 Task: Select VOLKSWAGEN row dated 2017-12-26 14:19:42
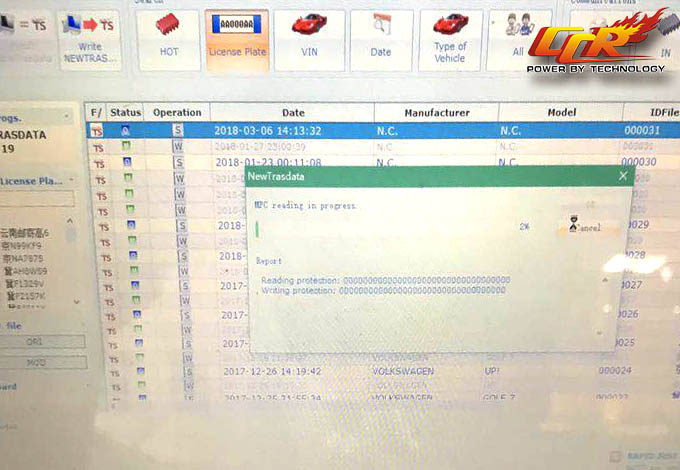click(x=390, y=371)
